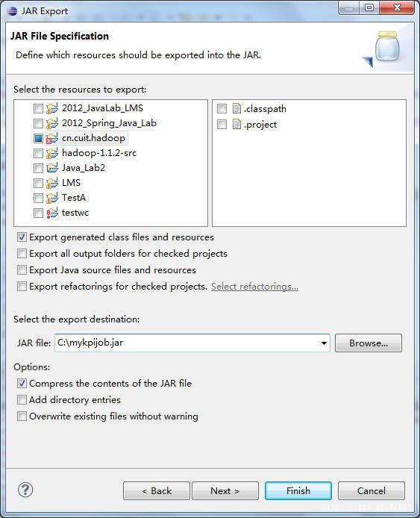Click the Eclipse icon in title bar

(12, 11)
